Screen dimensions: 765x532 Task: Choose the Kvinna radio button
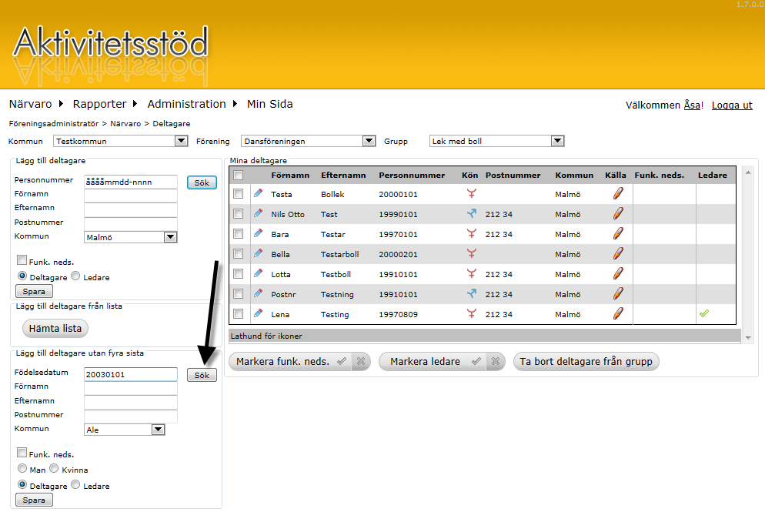[x=54, y=469]
